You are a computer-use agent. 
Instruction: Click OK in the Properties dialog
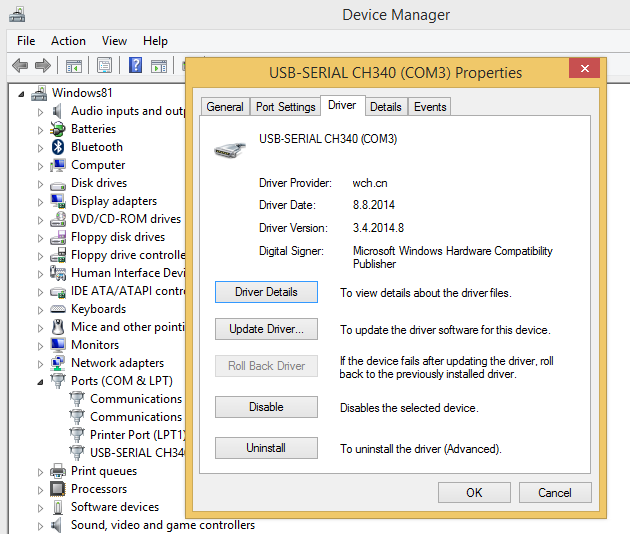(474, 493)
